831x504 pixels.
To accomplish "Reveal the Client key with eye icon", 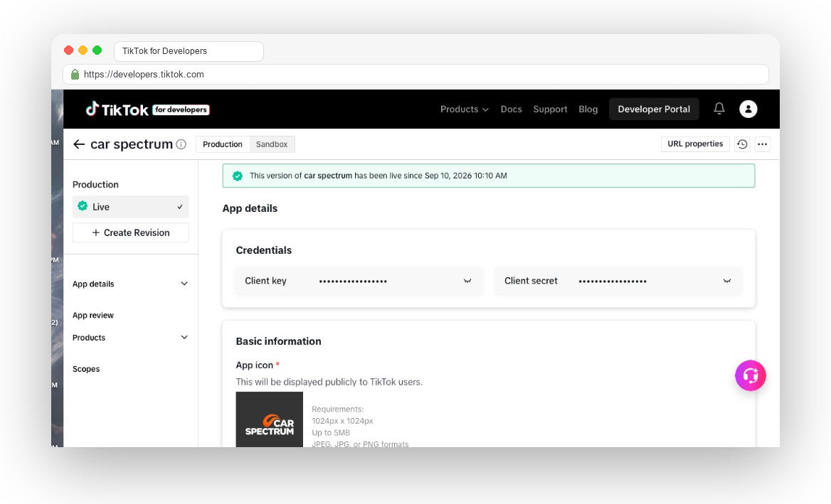I will [467, 281].
